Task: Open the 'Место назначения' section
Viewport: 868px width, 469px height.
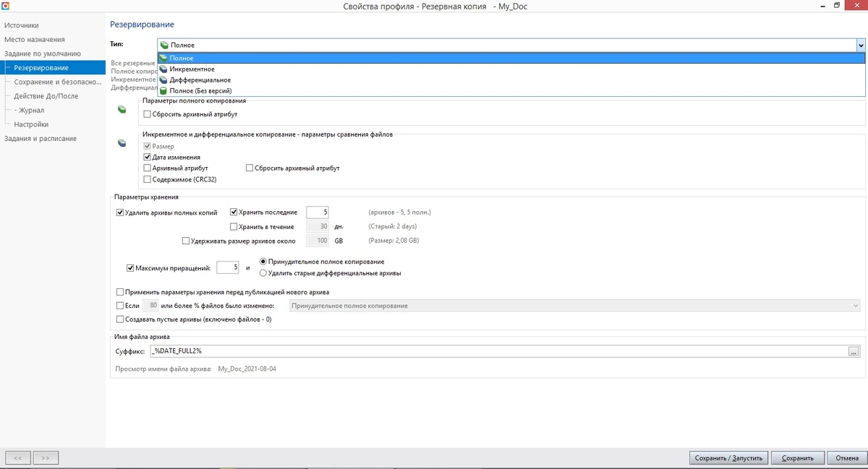Action: tap(35, 39)
